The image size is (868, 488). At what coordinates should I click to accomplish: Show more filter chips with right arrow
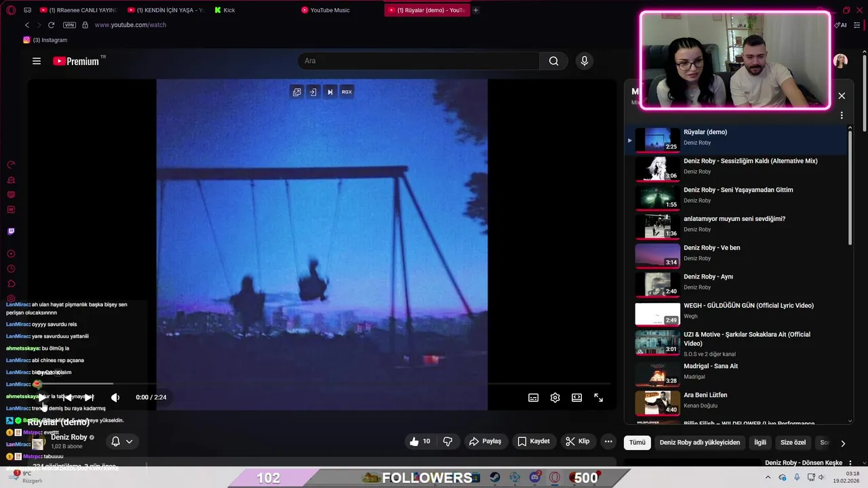[x=843, y=443]
